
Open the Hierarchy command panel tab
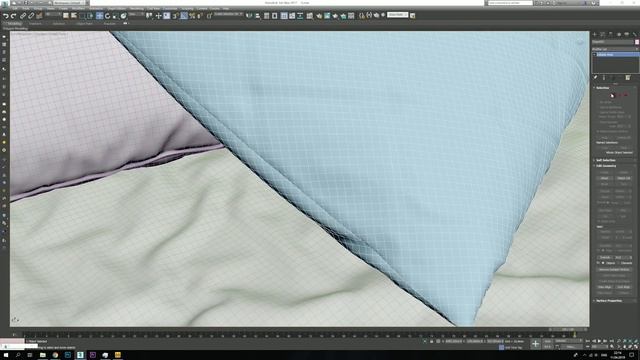[x=611, y=34]
